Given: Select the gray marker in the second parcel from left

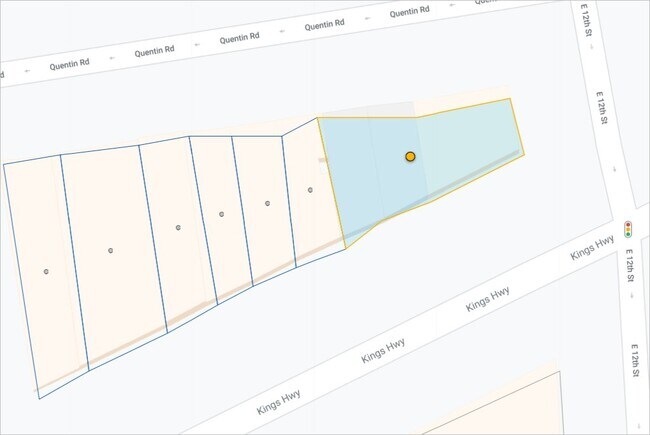Looking at the screenshot, I should click(111, 250).
